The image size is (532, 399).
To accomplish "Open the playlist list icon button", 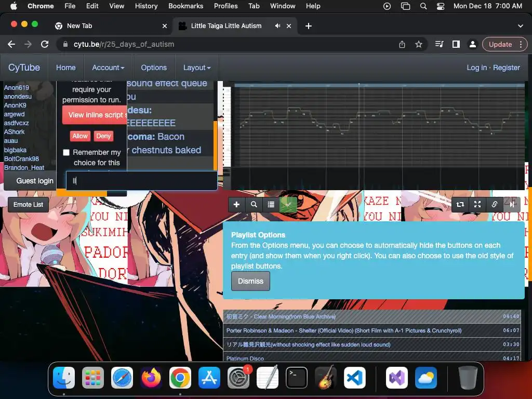I will (271, 204).
